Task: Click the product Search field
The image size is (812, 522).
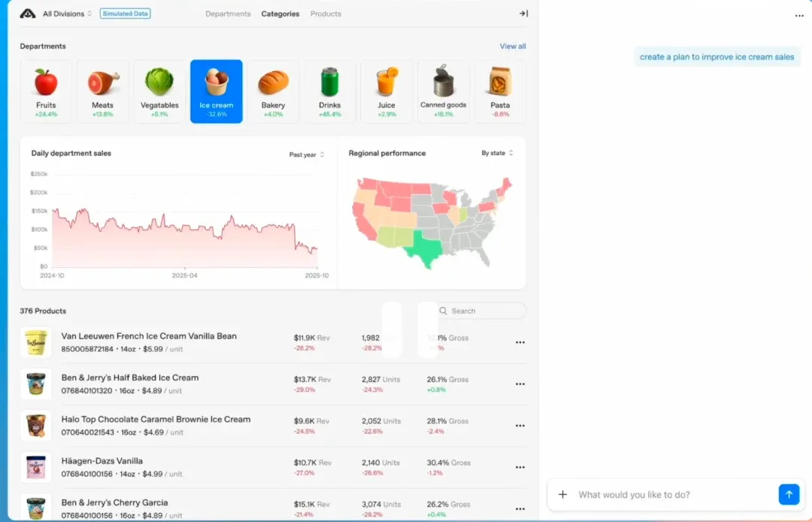Action: click(481, 311)
